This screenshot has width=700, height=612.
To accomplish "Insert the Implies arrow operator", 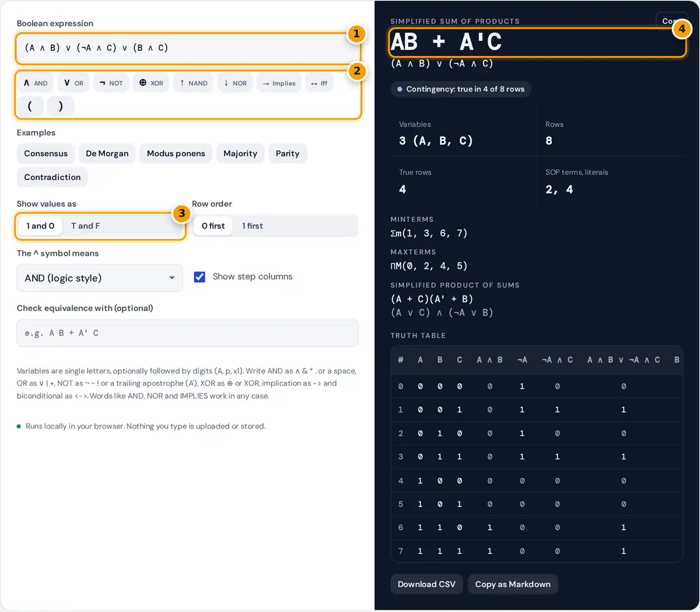I will 279,83.
